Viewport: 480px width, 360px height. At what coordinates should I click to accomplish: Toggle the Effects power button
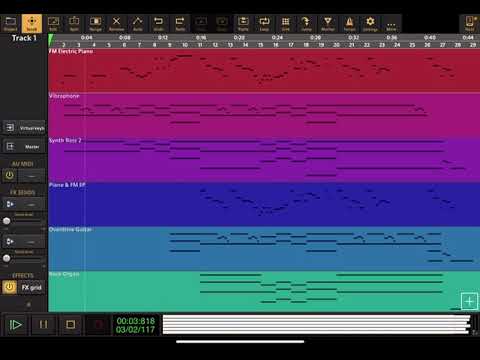click(9, 287)
